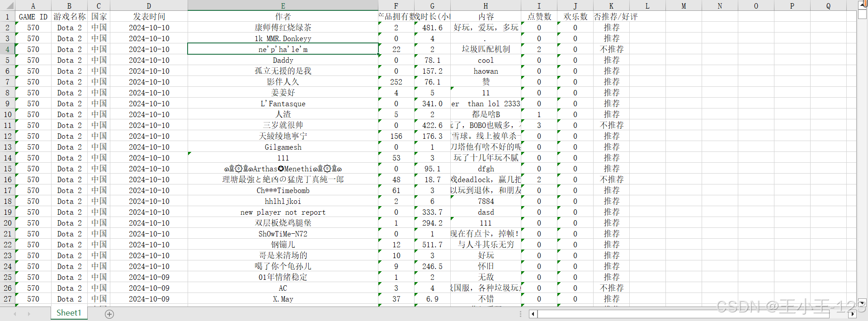
Task: Select row 1 header
Action: click(7, 17)
